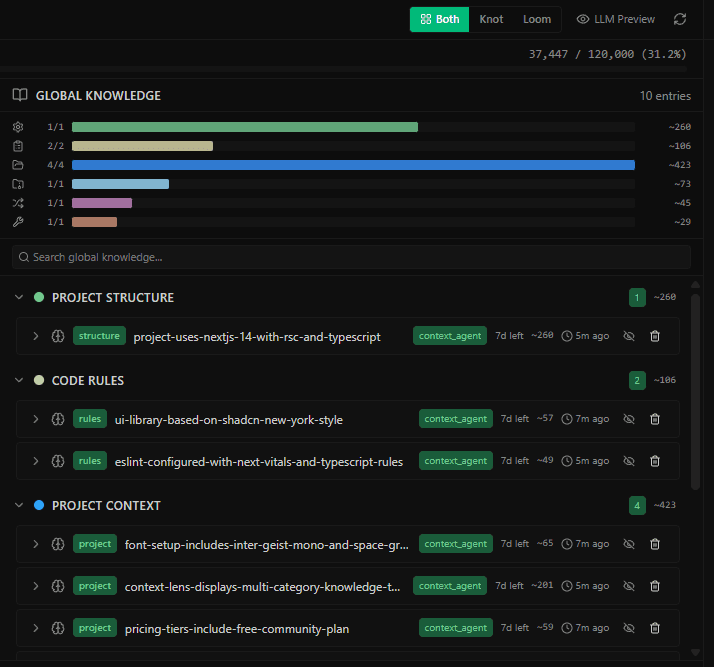Click the pricing-tiers-include-free-community-plan title
This screenshot has width=714, height=667.
click(237, 629)
